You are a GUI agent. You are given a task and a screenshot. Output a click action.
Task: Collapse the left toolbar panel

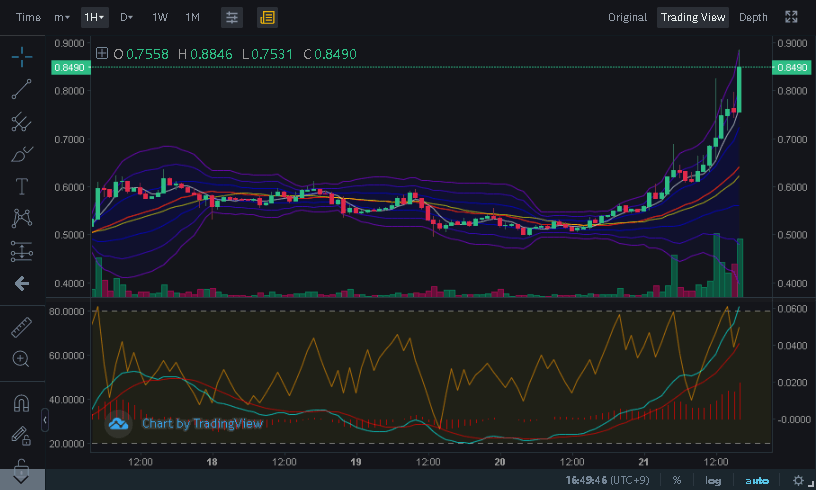(x=45, y=420)
